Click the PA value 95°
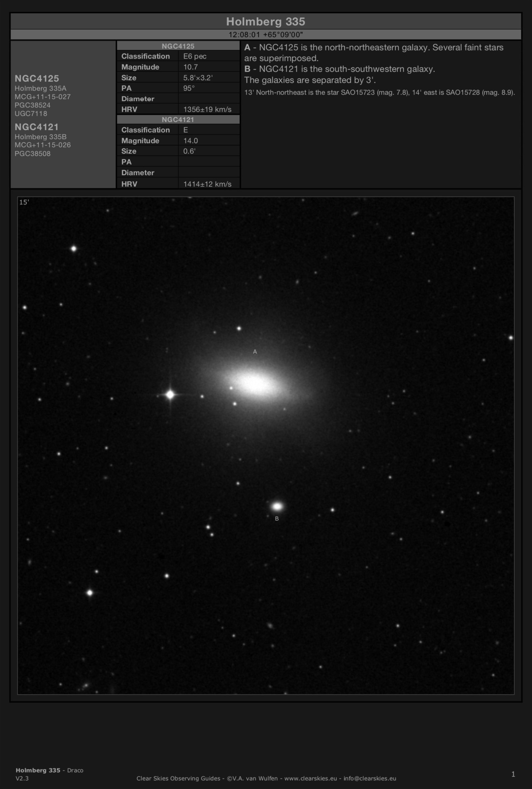Image resolution: width=532 pixels, height=789 pixels. [189, 88]
